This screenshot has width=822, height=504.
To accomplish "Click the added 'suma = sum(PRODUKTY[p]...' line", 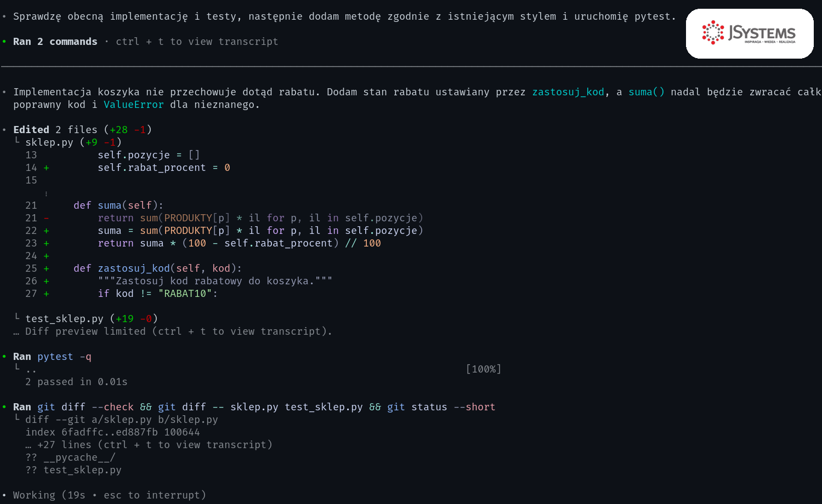I will coord(260,231).
